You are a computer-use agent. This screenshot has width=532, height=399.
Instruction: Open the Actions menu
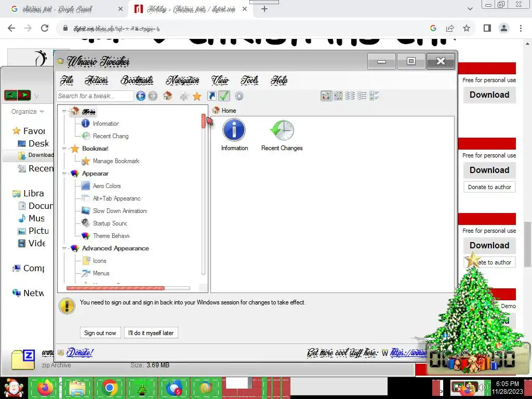(x=96, y=81)
